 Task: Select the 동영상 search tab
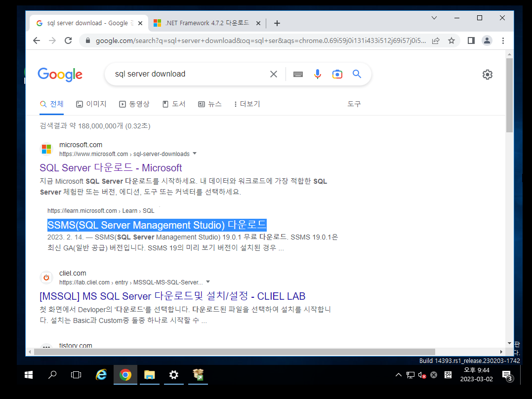[x=134, y=104]
